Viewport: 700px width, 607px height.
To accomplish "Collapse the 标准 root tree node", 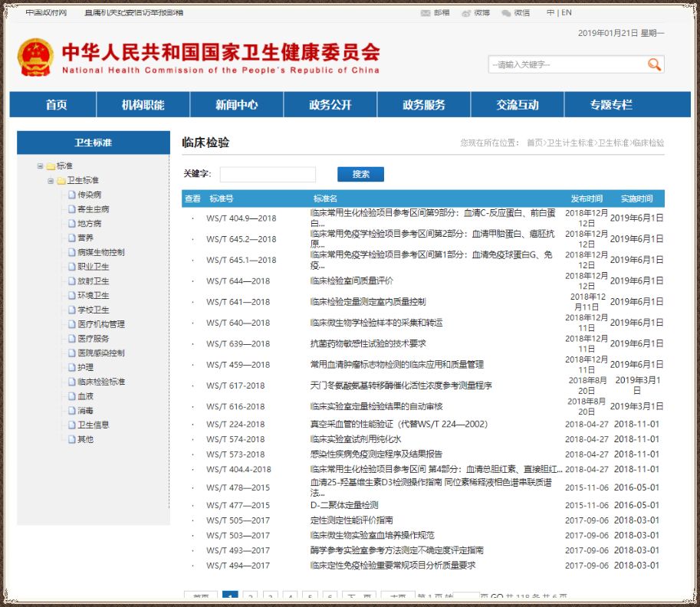I will point(41,166).
